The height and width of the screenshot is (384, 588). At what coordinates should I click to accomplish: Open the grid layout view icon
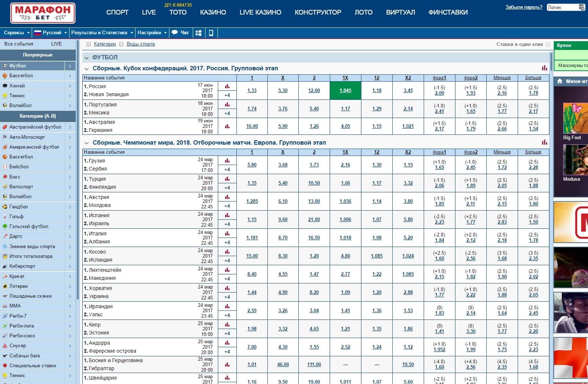click(x=199, y=33)
